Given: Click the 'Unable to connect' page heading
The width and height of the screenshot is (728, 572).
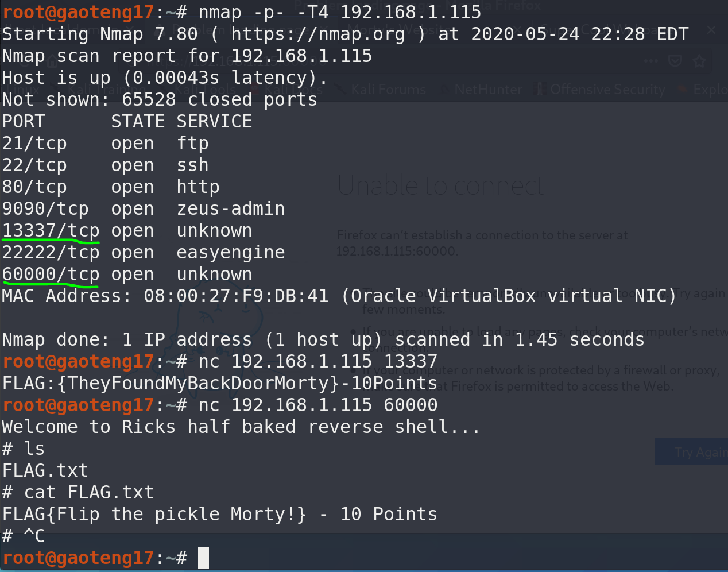Looking at the screenshot, I should (x=440, y=186).
